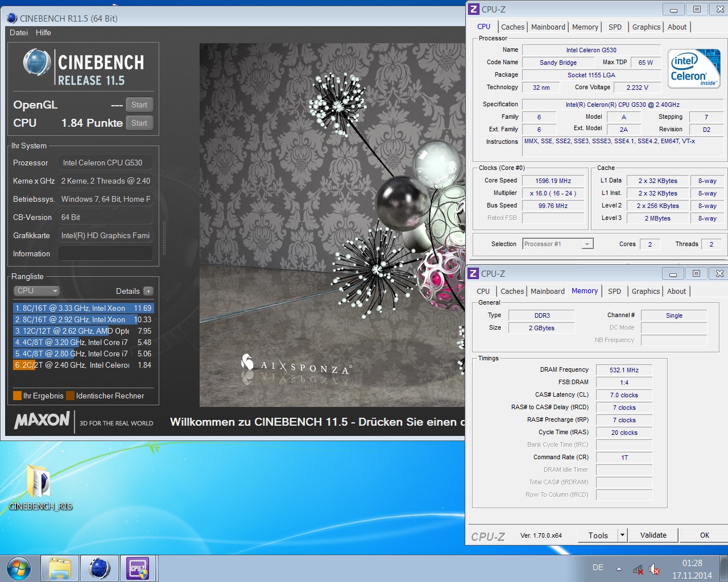Viewport: 728px width, 582px height.
Task: Select Graphics tab in lower CPU-Z window
Action: pos(646,291)
